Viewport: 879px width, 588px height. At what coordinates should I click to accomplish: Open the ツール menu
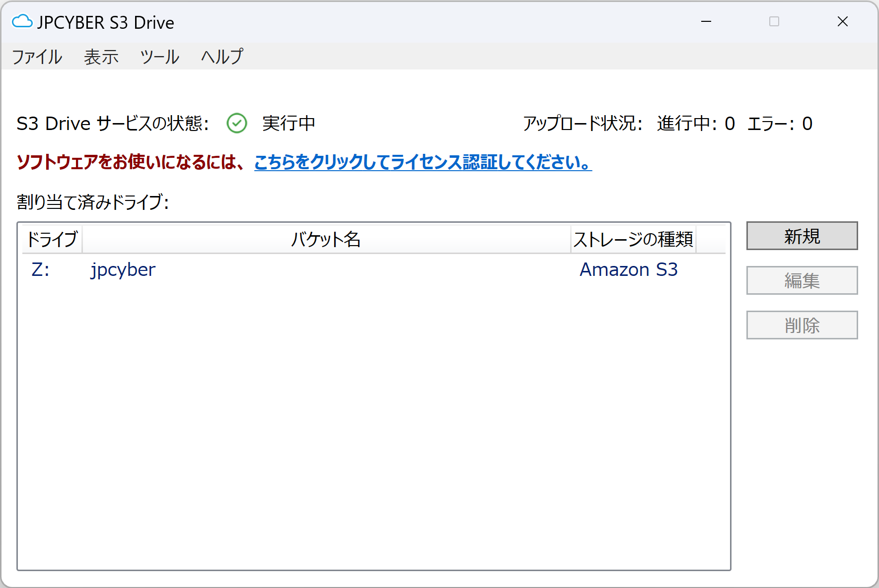(x=159, y=57)
